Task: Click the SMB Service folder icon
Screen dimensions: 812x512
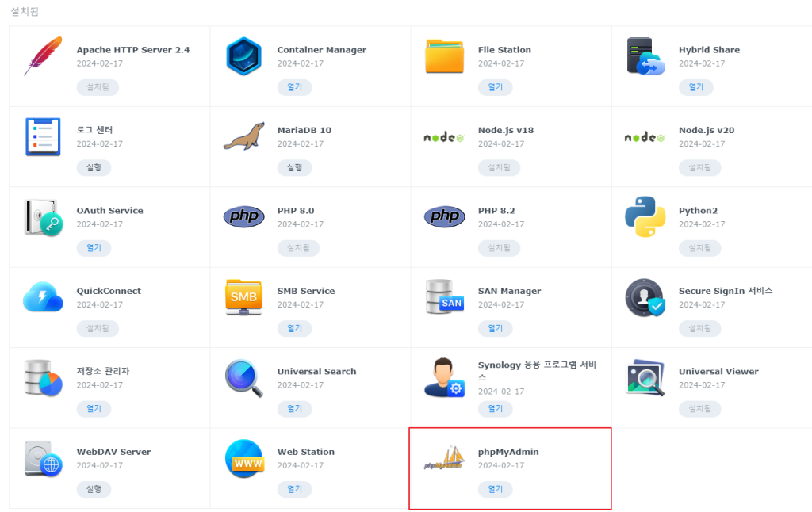Action: pyautogui.click(x=244, y=297)
